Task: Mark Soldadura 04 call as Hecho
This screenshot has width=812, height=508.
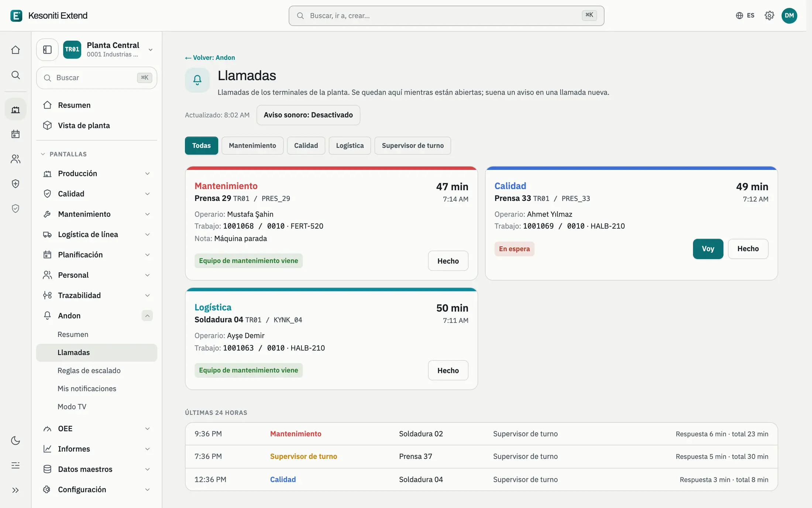Action: point(448,370)
